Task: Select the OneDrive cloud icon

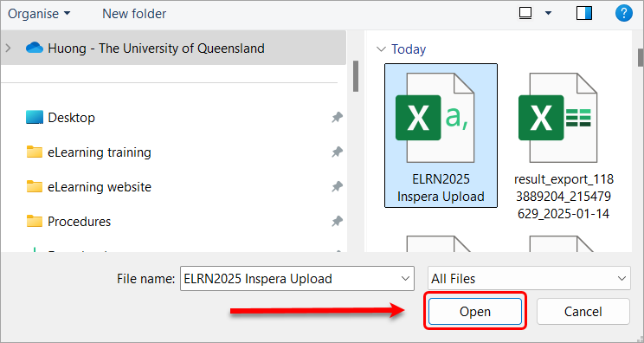Action: click(35, 48)
